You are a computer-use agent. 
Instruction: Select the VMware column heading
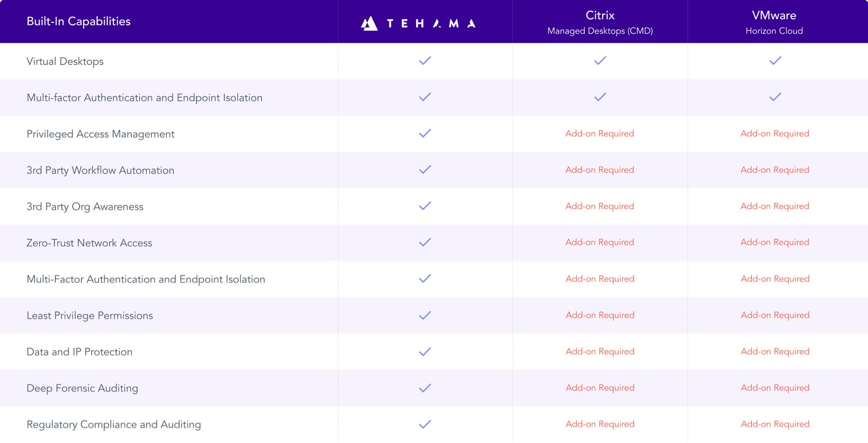click(x=774, y=15)
